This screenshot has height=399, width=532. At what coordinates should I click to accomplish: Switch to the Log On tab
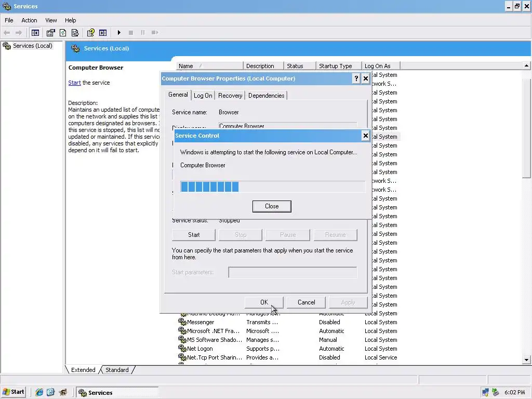point(203,96)
